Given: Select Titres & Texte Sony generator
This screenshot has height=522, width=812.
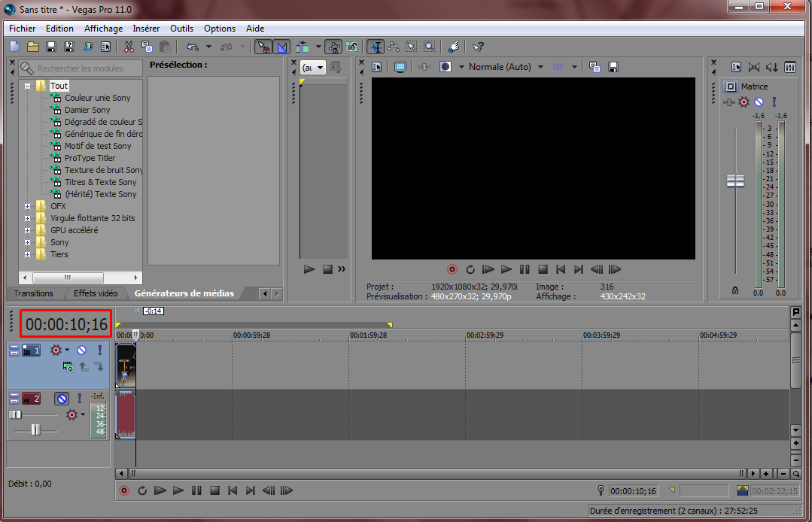Looking at the screenshot, I should point(100,182).
